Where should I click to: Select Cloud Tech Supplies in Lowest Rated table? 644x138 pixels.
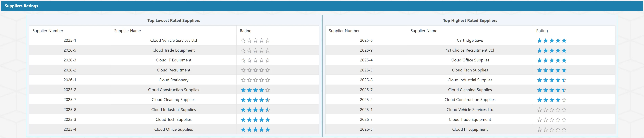tap(173, 119)
